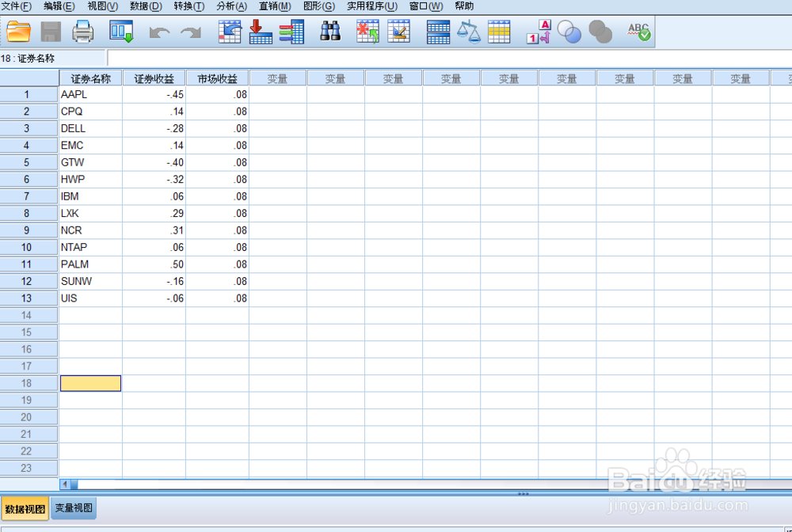Click the horizontal scrollbar left arrow
Viewport: 792px width, 532px height.
[x=65, y=484]
